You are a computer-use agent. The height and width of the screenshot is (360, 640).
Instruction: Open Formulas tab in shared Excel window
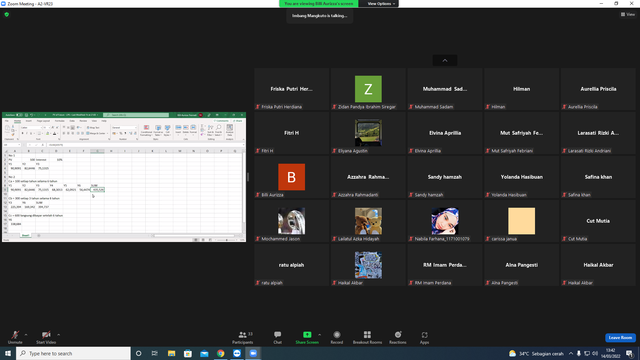coord(60,121)
